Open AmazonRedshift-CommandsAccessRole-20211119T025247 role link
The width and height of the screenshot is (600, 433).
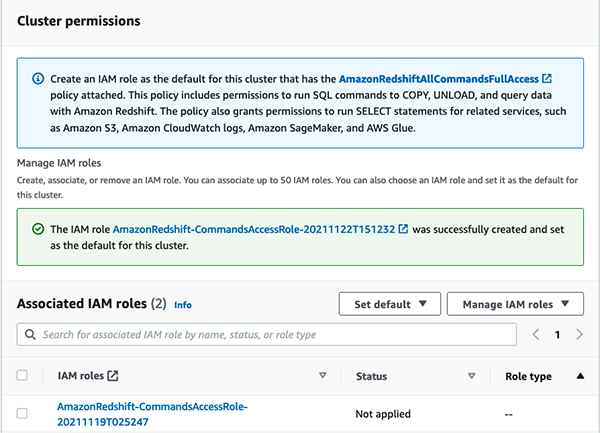coord(152,414)
